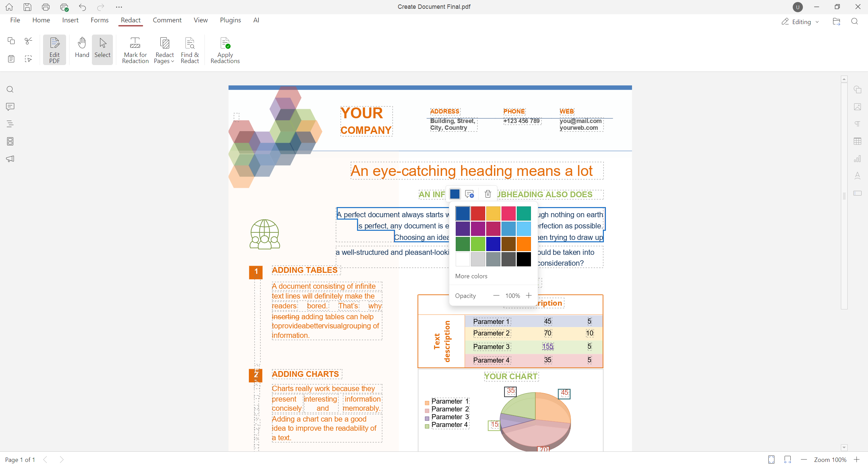Open table settings in the right sidebar
The width and height of the screenshot is (868, 467).
(857, 141)
